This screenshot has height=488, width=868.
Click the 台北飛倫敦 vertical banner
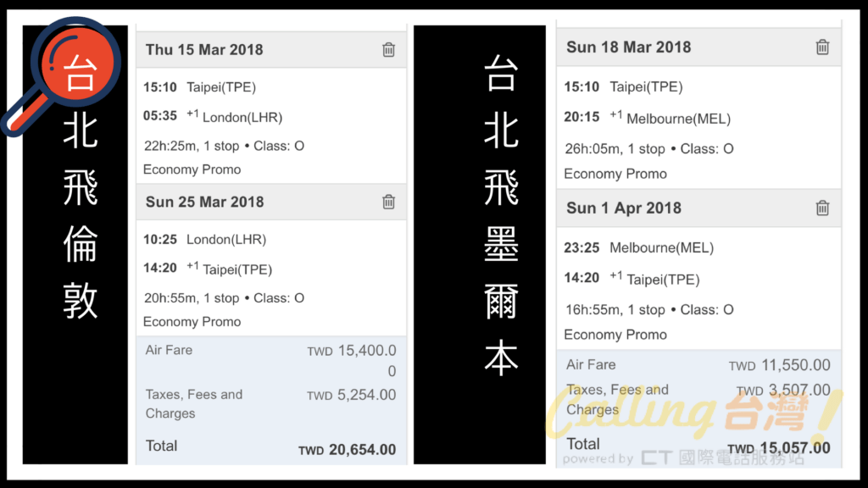pos(75,245)
